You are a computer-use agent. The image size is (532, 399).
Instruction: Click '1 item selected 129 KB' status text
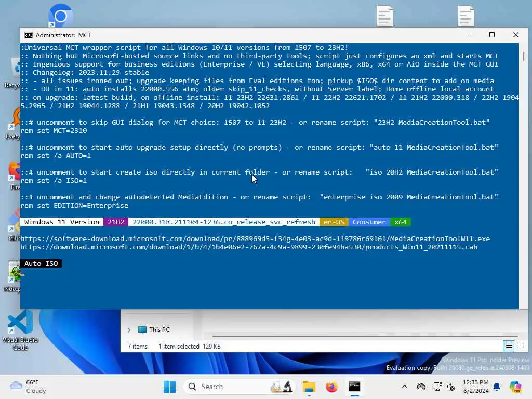pyautogui.click(x=189, y=347)
